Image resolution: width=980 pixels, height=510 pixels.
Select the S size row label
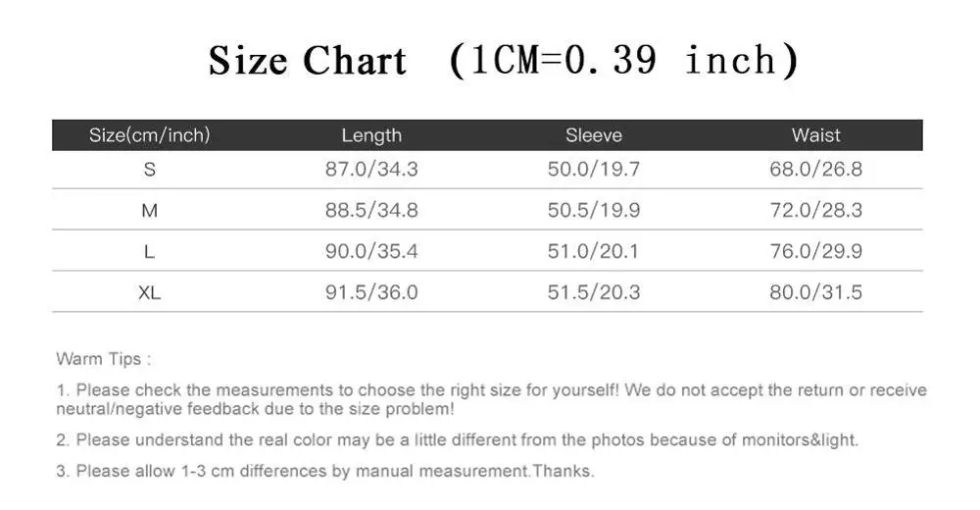pyautogui.click(x=150, y=169)
